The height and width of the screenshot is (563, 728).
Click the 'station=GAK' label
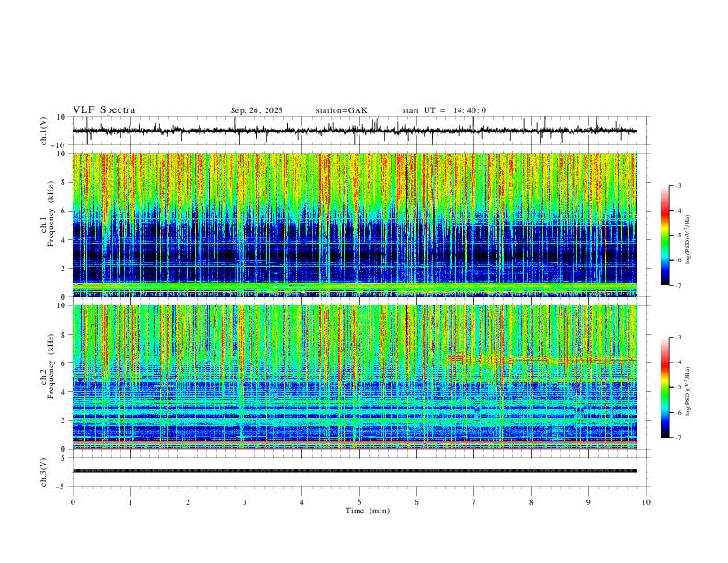[x=341, y=110]
